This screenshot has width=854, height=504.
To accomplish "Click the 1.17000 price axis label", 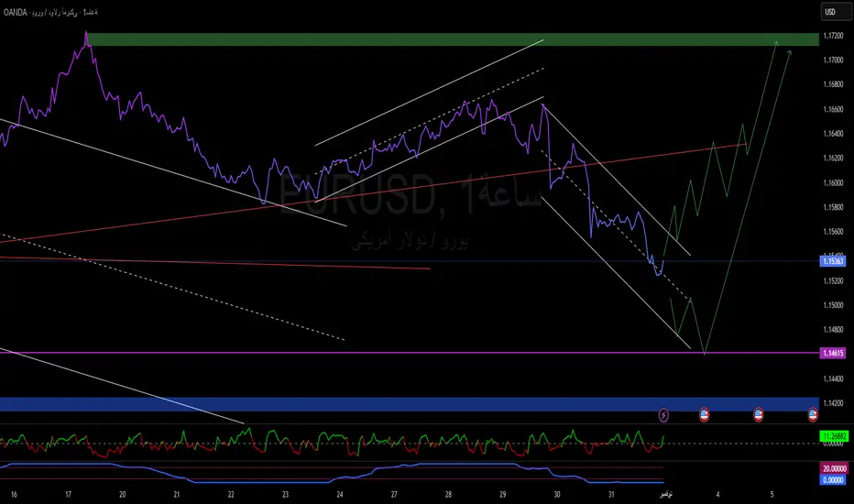I will pyautogui.click(x=833, y=60).
